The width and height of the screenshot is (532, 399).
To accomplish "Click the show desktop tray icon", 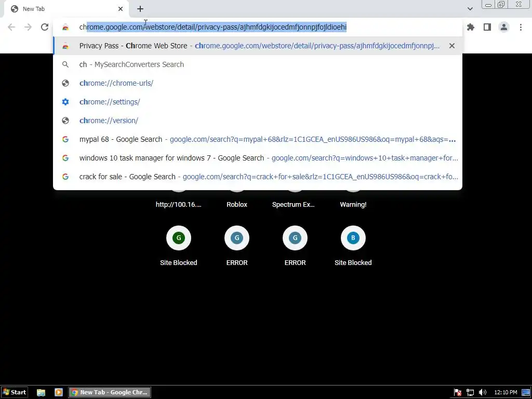I will (526, 393).
